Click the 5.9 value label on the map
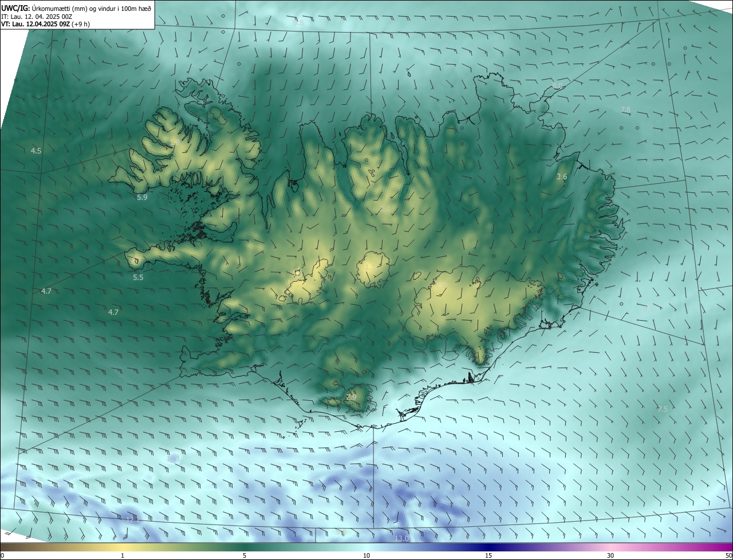The height and width of the screenshot is (560, 733). (x=142, y=198)
